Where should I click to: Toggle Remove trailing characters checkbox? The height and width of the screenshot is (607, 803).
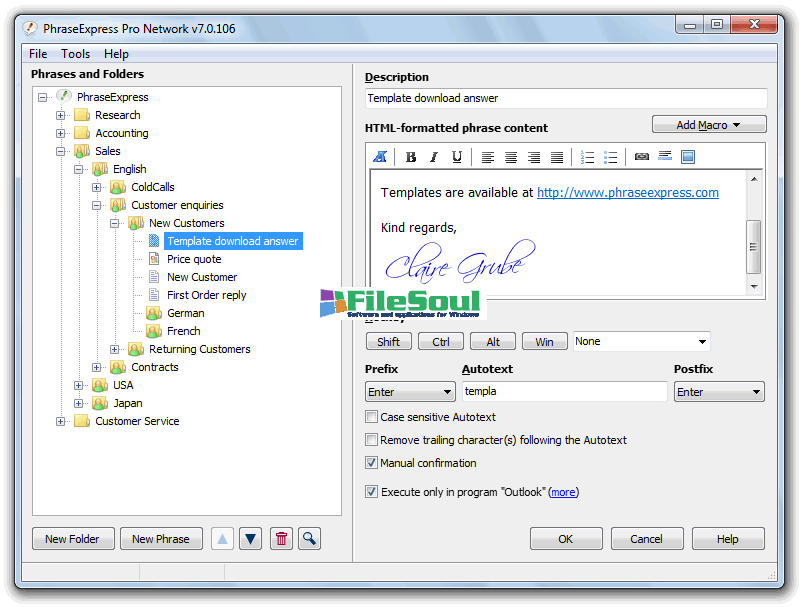(x=372, y=440)
